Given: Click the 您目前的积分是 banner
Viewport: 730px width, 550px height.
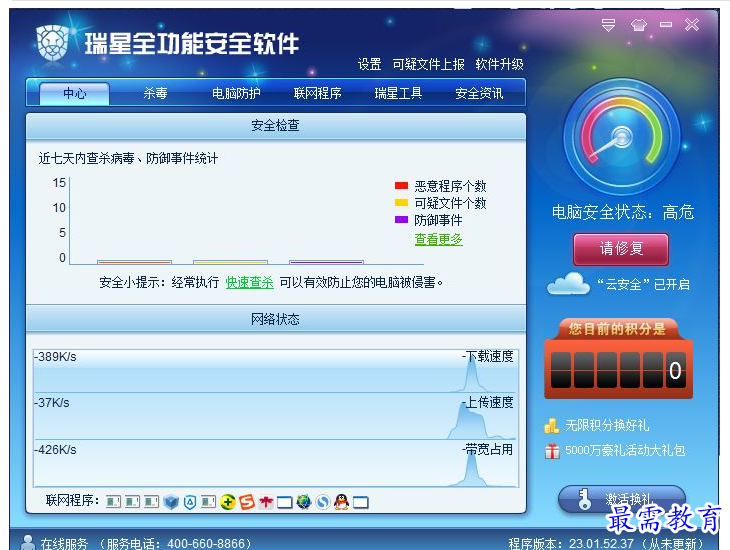Looking at the screenshot, I should click(617, 329).
